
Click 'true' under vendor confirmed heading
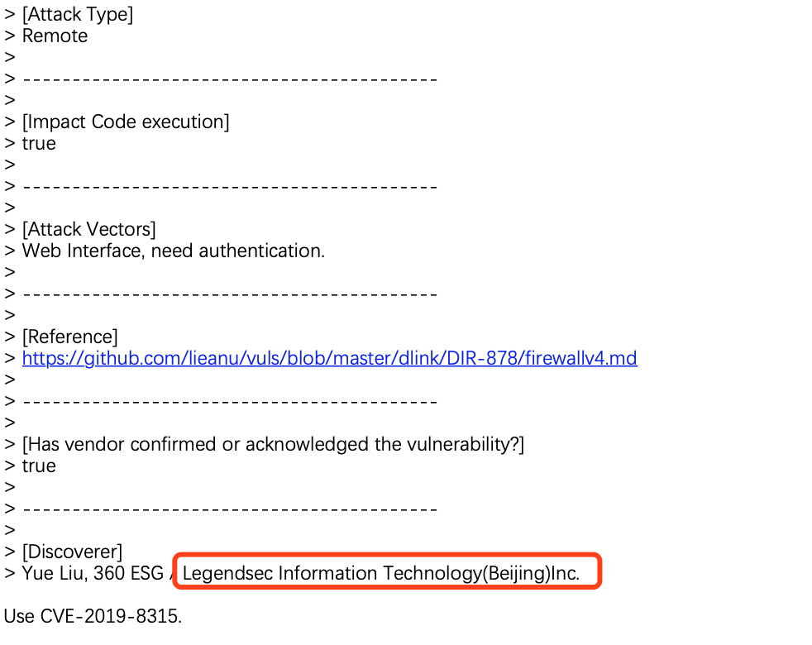point(39,466)
